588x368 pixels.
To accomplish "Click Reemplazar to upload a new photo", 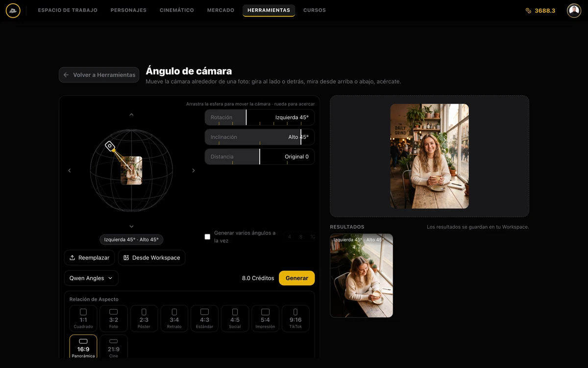I will (x=90, y=258).
